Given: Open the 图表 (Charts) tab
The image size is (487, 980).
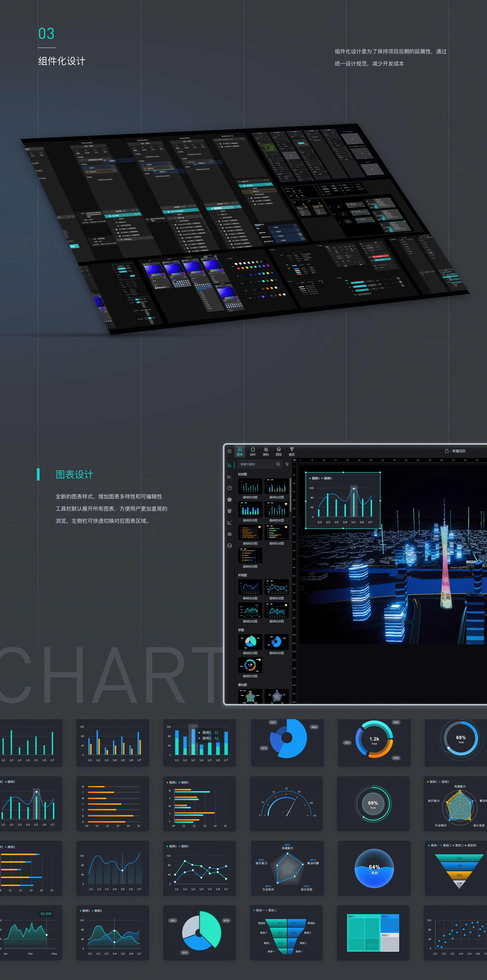Looking at the screenshot, I should 240,451.
